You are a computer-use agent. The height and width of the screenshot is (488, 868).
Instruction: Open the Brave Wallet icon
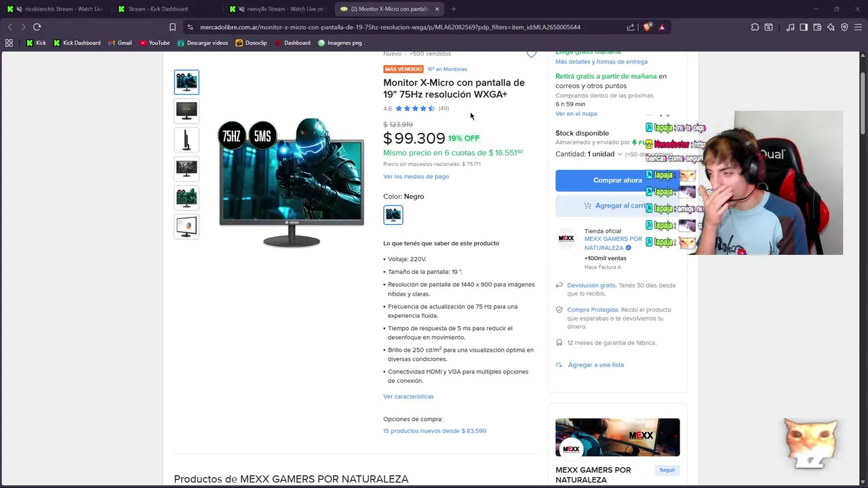coord(817,27)
